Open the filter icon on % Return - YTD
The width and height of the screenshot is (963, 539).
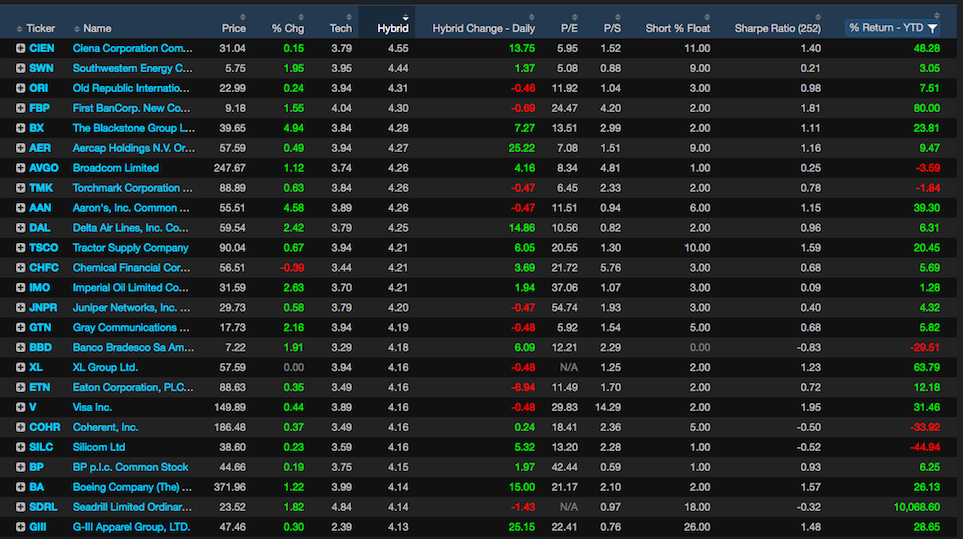pyautogui.click(x=932, y=28)
